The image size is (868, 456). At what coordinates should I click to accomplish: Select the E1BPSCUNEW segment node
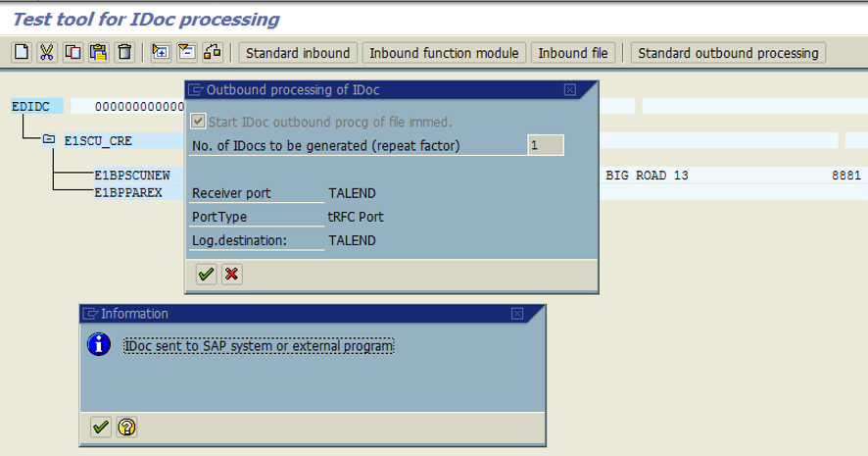coord(132,175)
